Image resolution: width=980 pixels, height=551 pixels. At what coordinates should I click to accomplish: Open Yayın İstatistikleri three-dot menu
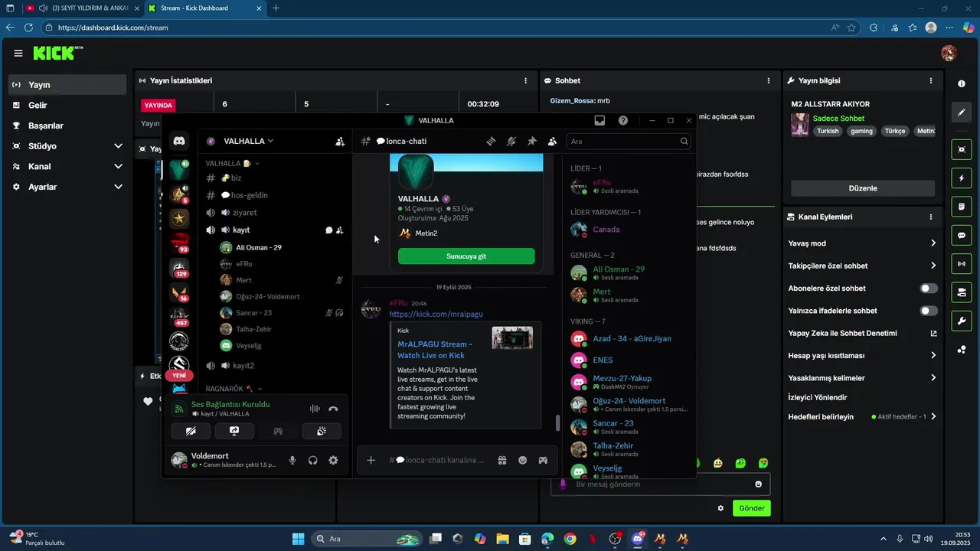(525, 80)
